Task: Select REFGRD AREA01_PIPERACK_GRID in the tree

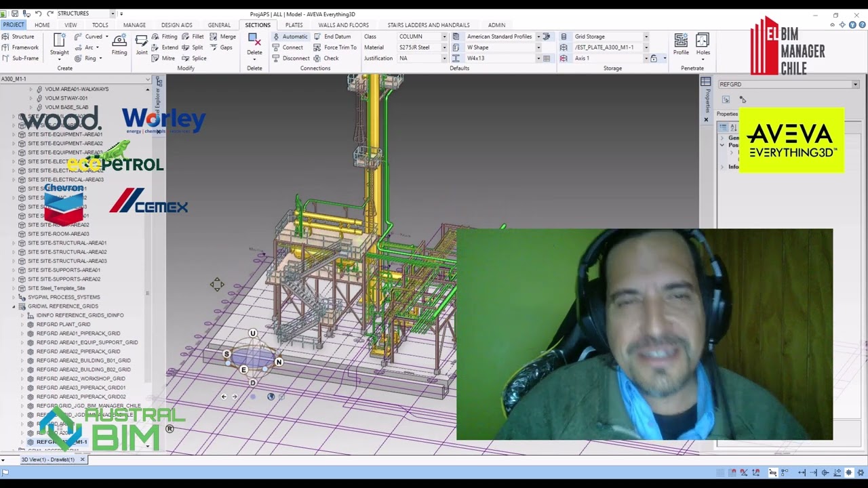Action: [78, 333]
